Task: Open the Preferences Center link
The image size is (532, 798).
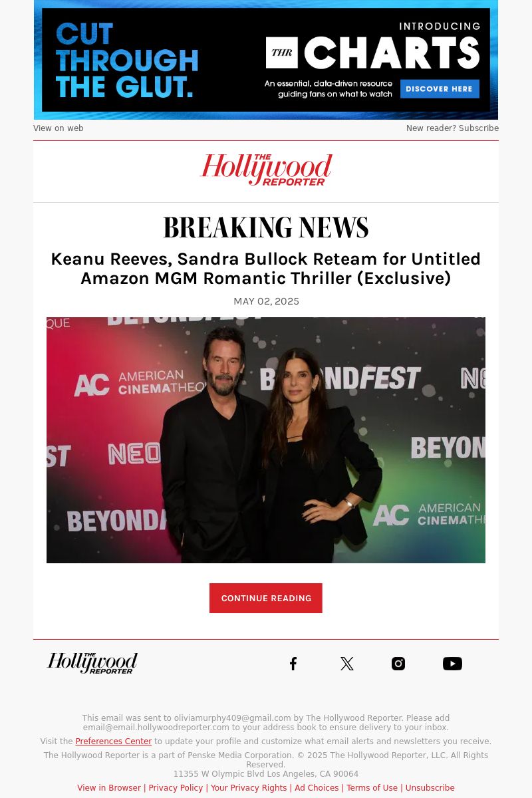Action: [x=114, y=741]
